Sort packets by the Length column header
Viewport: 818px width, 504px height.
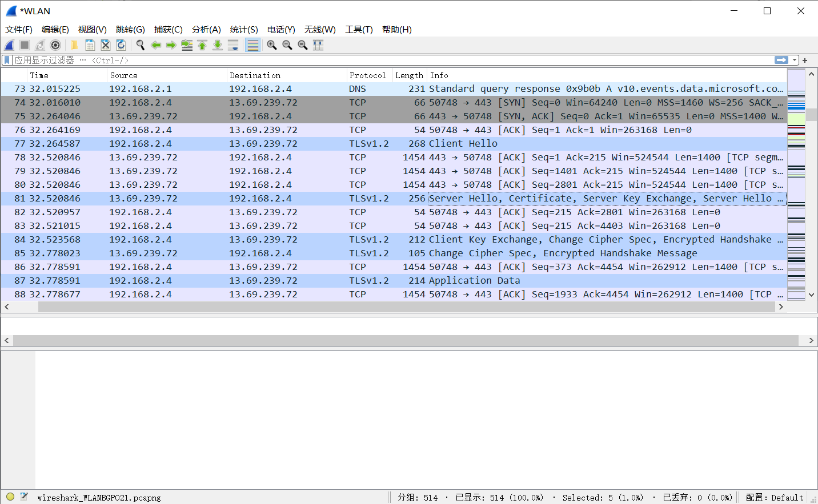pos(410,75)
